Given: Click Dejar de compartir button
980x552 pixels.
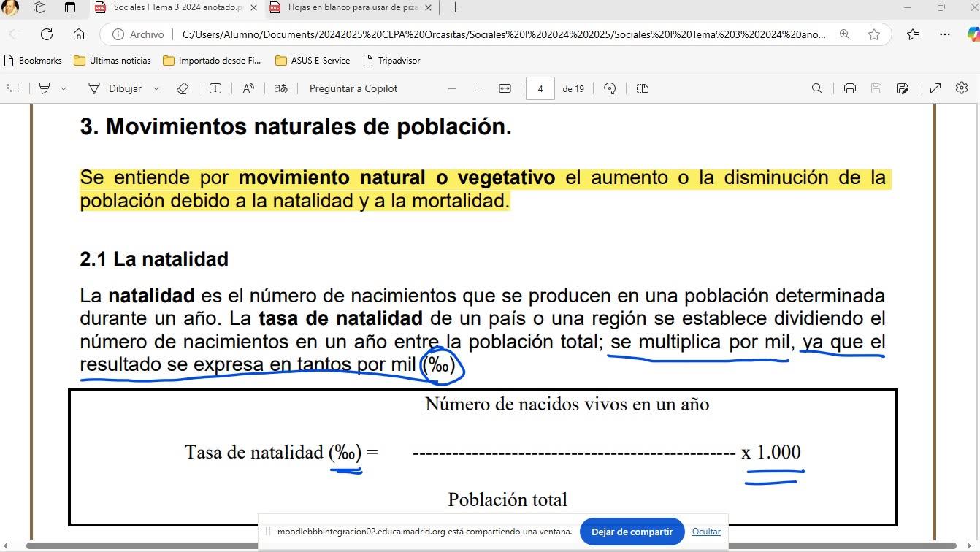Looking at the screenshot, I should point(632,532).
